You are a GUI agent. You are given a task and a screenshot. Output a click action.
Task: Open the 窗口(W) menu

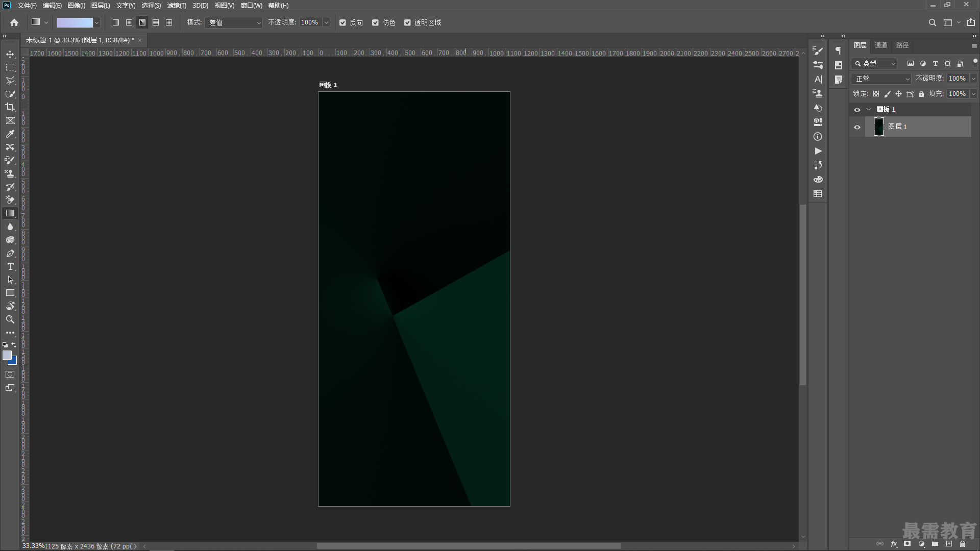(x=251, y=6)
